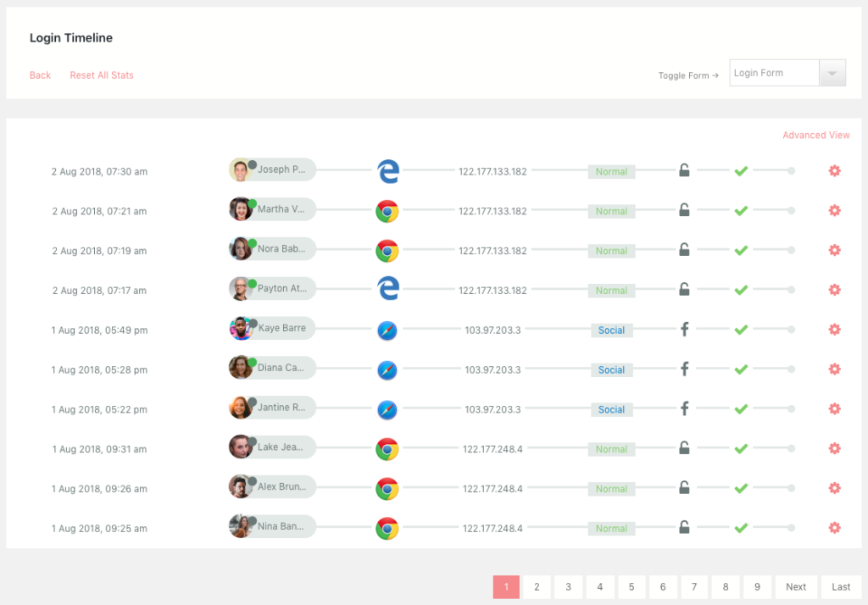Click the Facebook icon in Diana's row
This screenshot has height=605, width=868.
click(x=684, y=369)
